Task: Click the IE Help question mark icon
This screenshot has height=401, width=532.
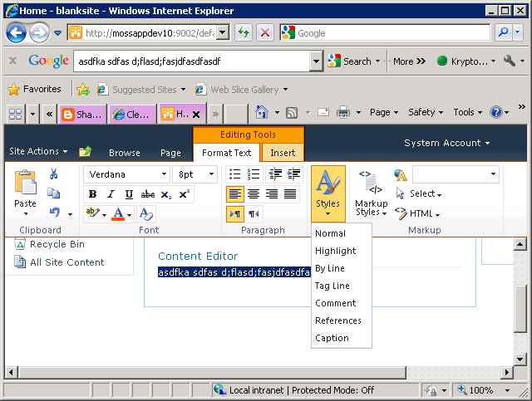Action: click(496, 112)
